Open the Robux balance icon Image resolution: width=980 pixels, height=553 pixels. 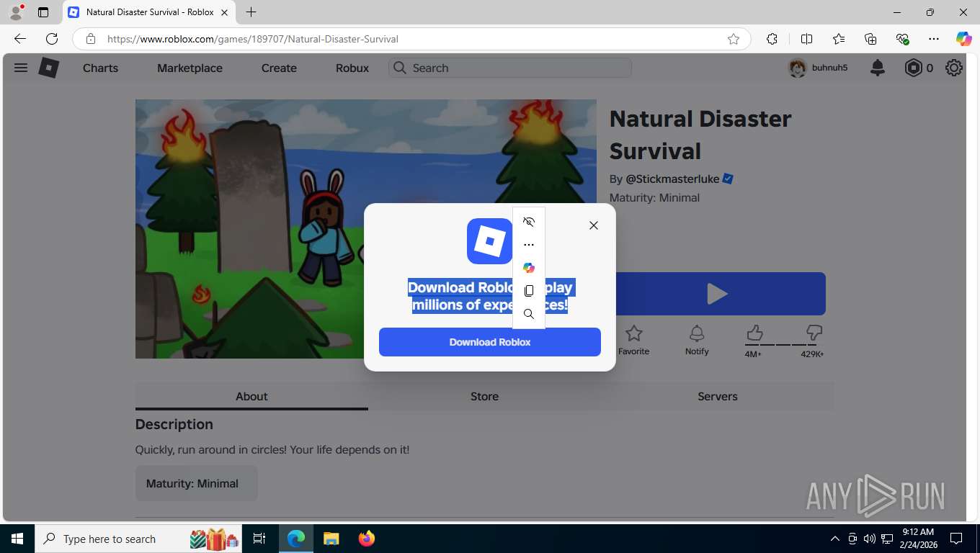pos(914,68)
